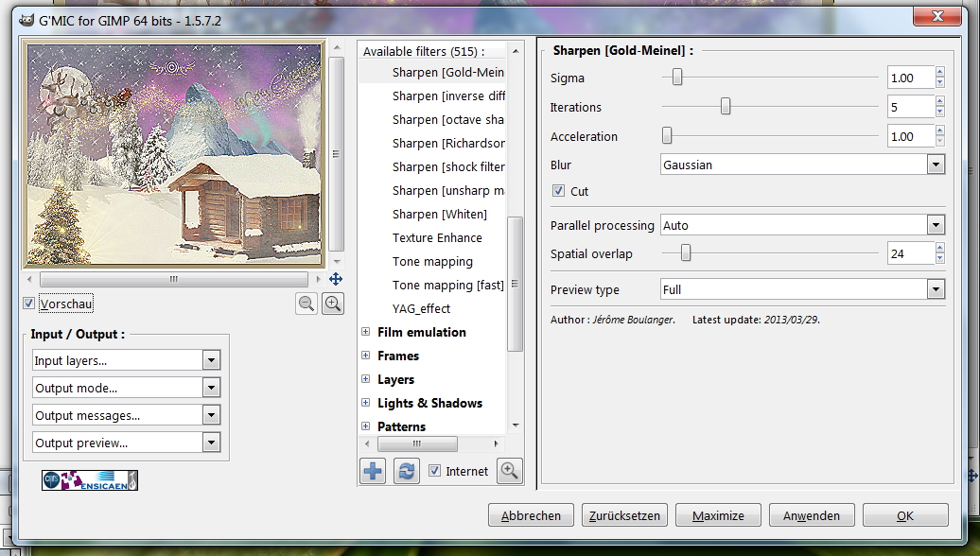
Task: Click the Acceleration value input field
Action: pyautogui.click(x=911, y=136)
